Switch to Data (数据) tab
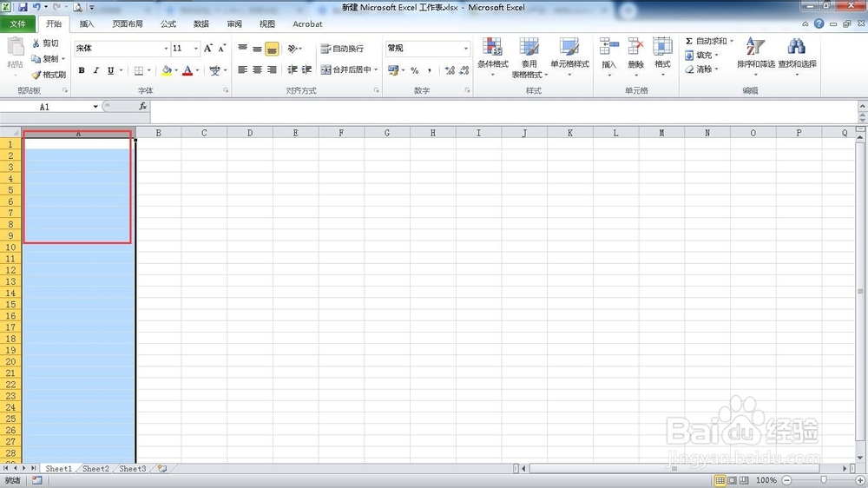 [x=201, y=23]
